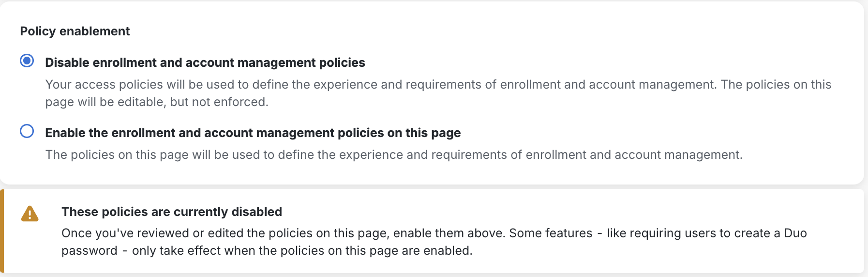The height and width of the screenshot is (277, 868).
Task: Select the Disable enrollment policies radio button
Action: (x=27, y=61)
